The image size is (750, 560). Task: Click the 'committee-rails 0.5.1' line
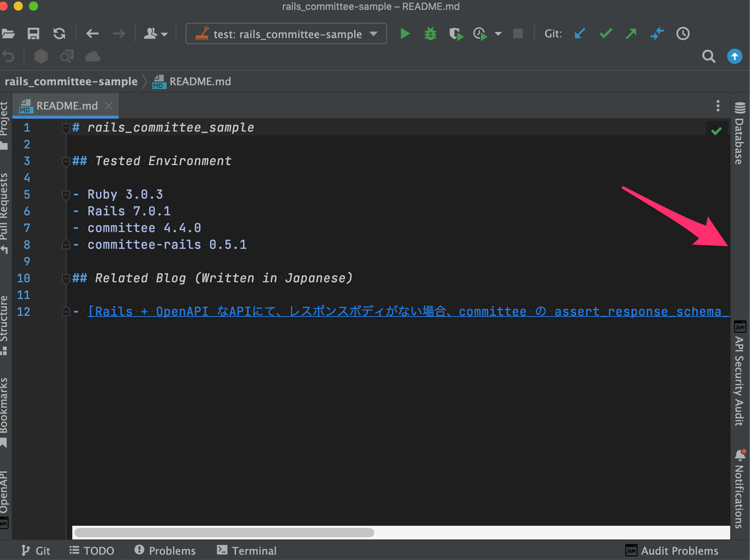167,244
